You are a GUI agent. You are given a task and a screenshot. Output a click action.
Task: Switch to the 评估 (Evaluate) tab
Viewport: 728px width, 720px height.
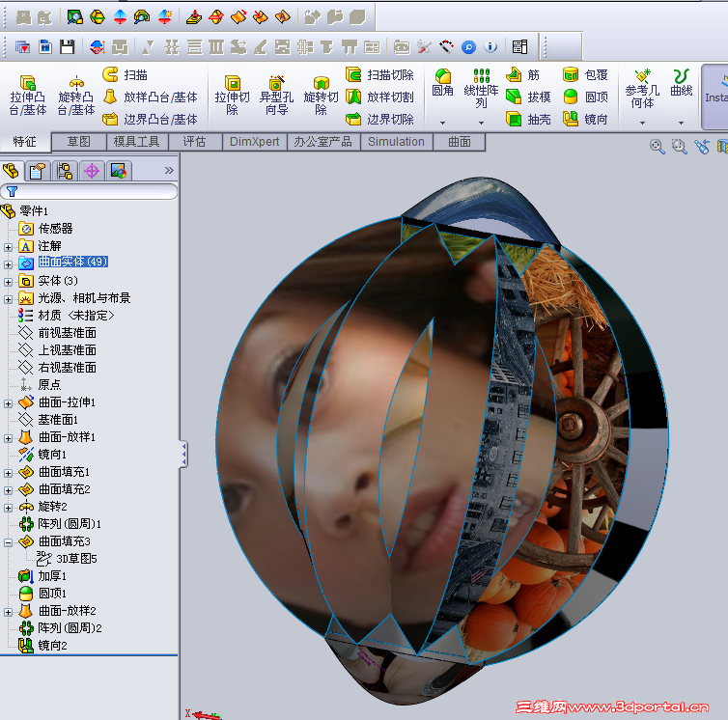pyautogui.click(x=194, y=142)
